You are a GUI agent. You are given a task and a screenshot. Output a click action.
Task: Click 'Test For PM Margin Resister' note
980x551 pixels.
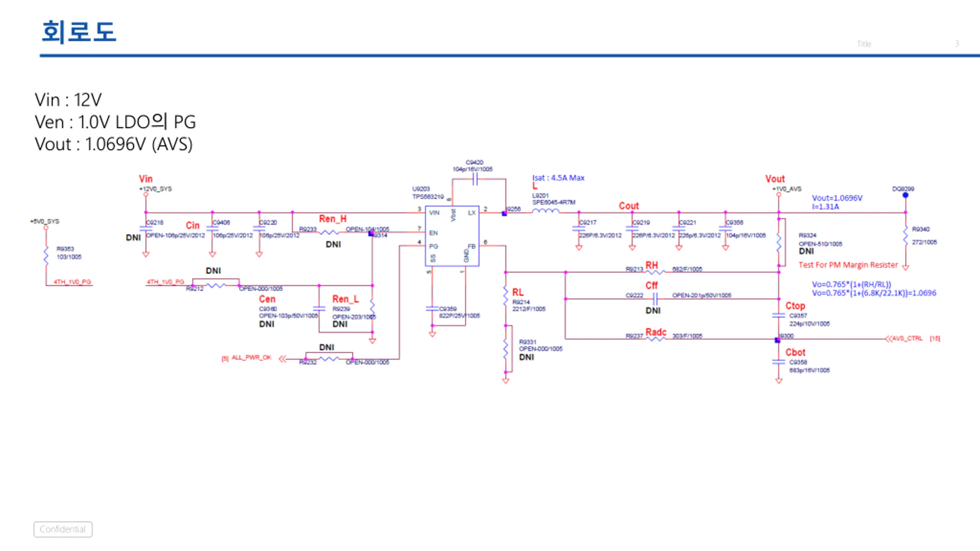848,265
